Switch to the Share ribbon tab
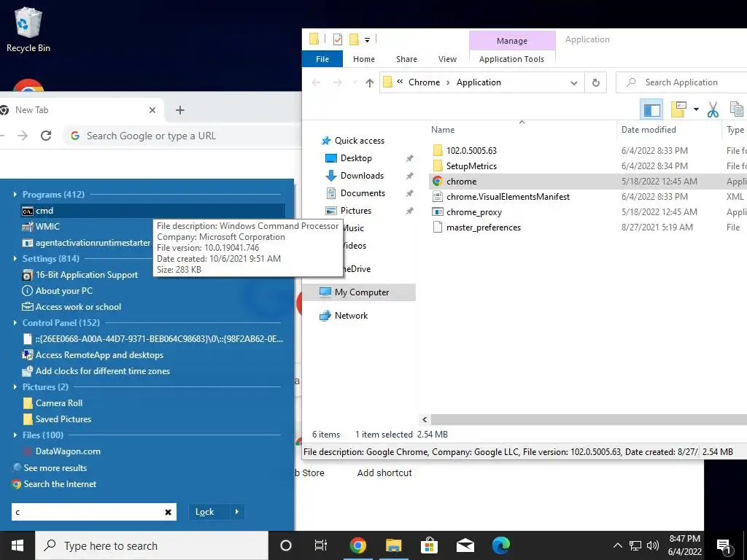This screenshot has height=560, width=747. (406, 59)
